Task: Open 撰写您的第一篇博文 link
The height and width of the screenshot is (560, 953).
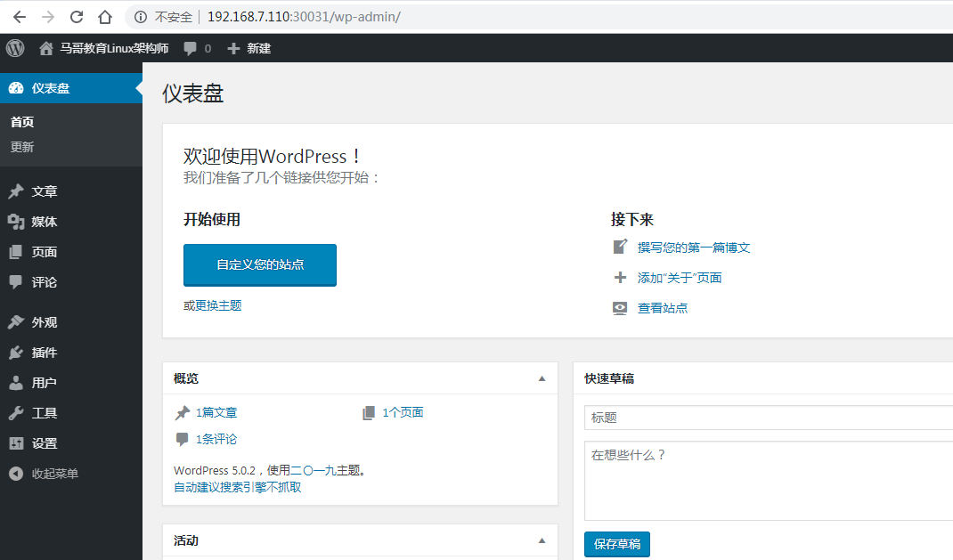Action: 694,248
